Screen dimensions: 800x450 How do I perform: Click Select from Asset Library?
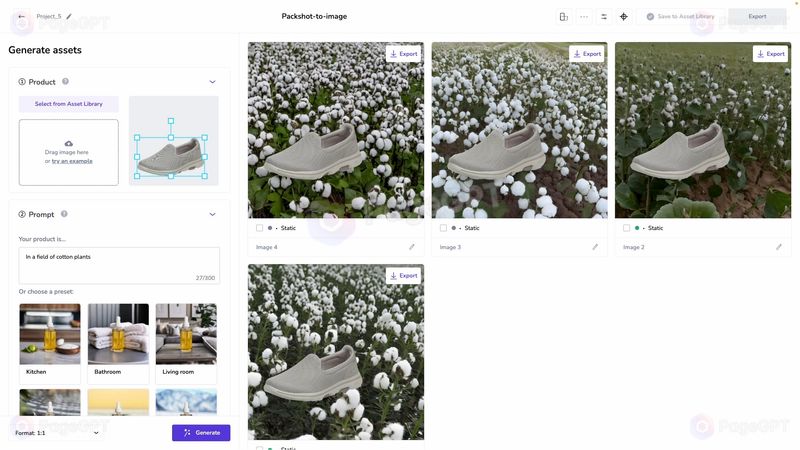pos(68,104)
